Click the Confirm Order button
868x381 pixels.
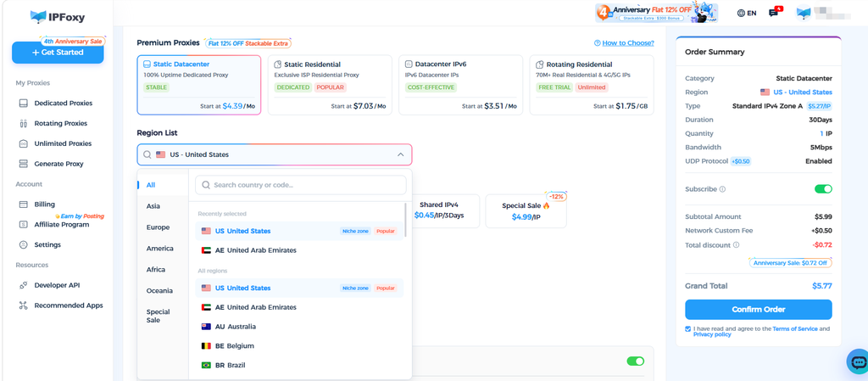pos(759,310)
